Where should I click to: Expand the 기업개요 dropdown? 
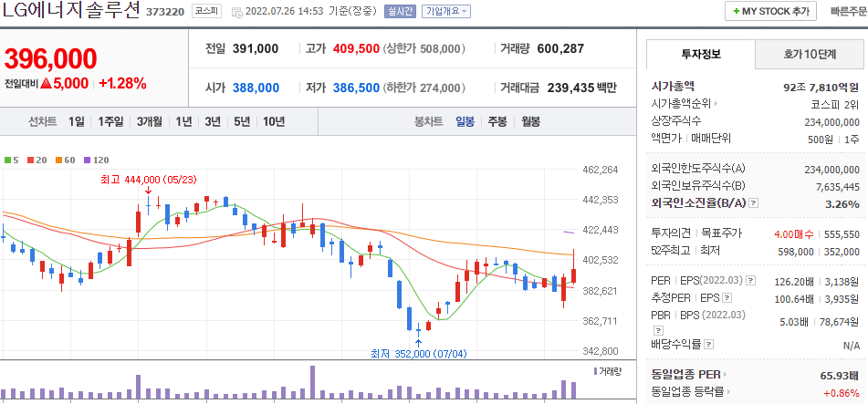446,11
